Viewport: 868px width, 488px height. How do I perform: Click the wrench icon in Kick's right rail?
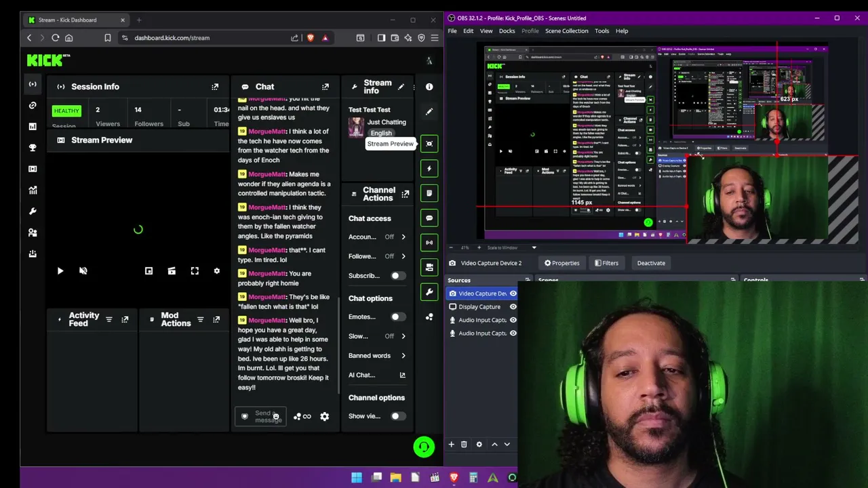429,292
